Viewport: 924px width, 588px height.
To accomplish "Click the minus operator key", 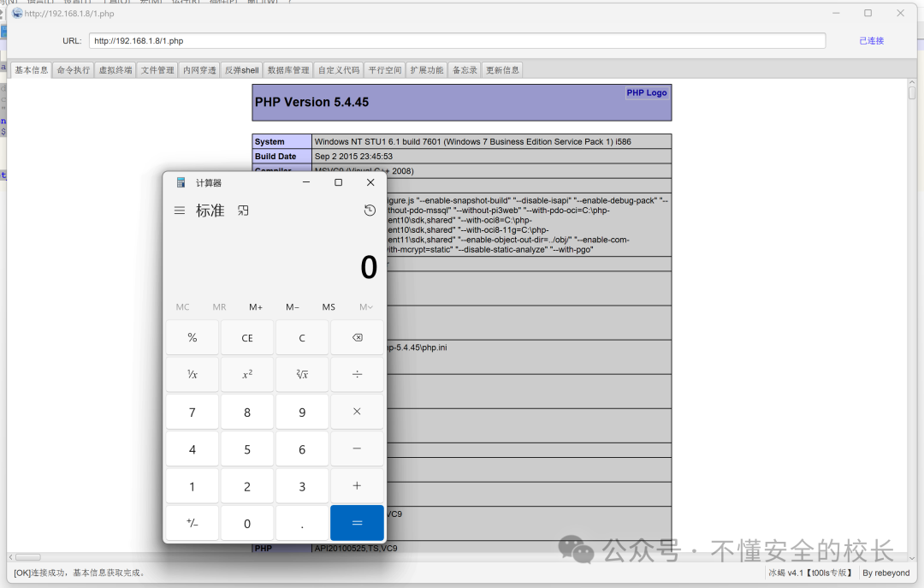I will click(x=357, y=448).
